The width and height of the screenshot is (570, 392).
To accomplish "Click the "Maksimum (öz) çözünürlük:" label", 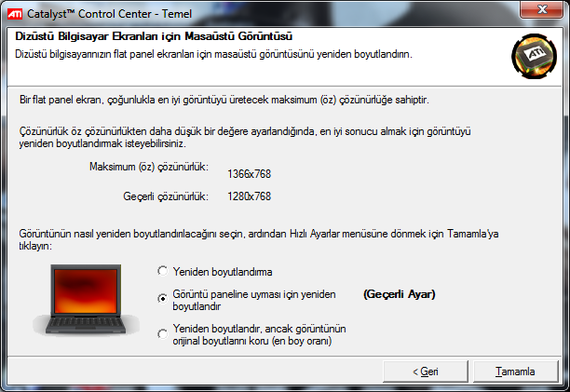I will 149,167.
